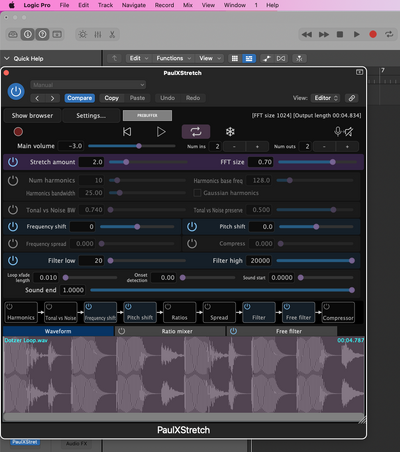This screenshot has height=452, width=400.
Task: Go to previous preset arrow
Action: [37, 98]
